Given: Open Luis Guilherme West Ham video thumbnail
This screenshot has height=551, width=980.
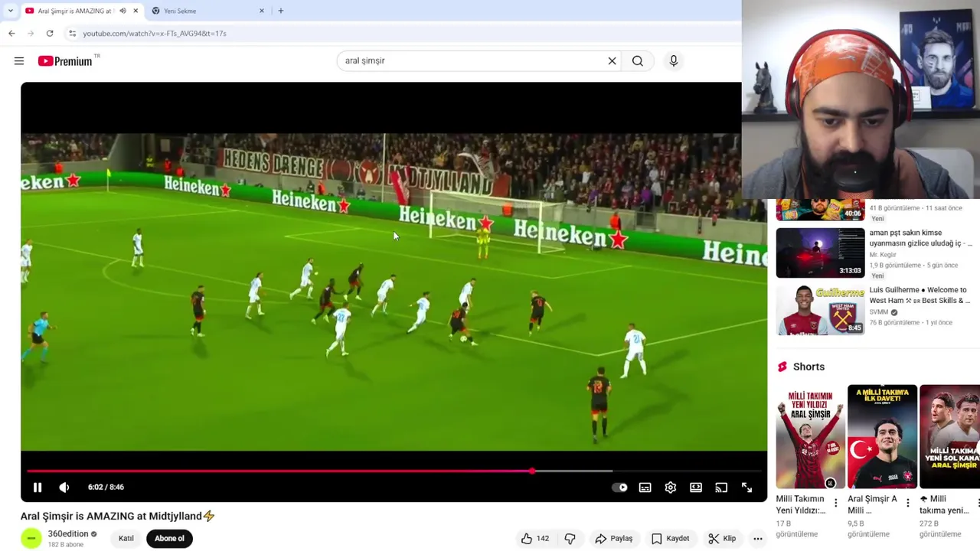Looking at the screenshot, I should [x=820, y=310].
